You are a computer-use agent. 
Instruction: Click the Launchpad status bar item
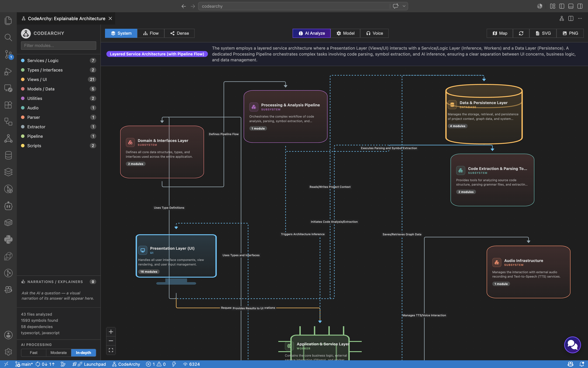89,364
